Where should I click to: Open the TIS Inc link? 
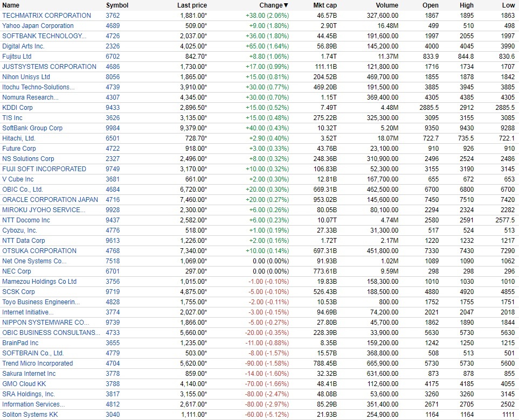point(12,118)
